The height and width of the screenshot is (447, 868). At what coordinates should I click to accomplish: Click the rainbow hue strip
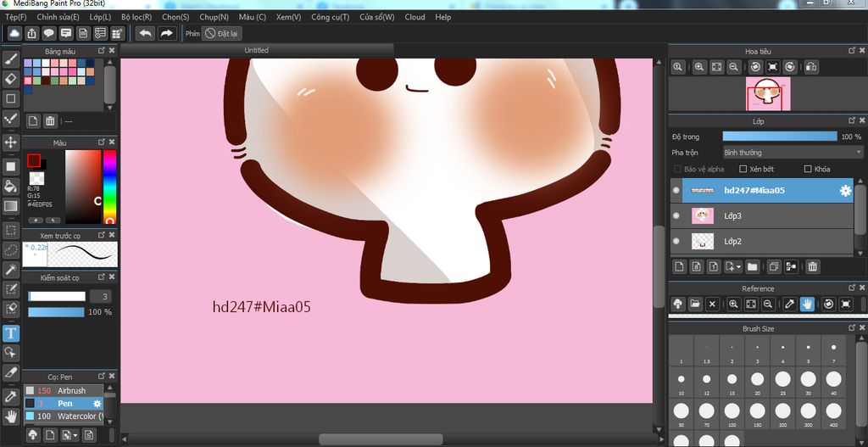coord(109,187)
